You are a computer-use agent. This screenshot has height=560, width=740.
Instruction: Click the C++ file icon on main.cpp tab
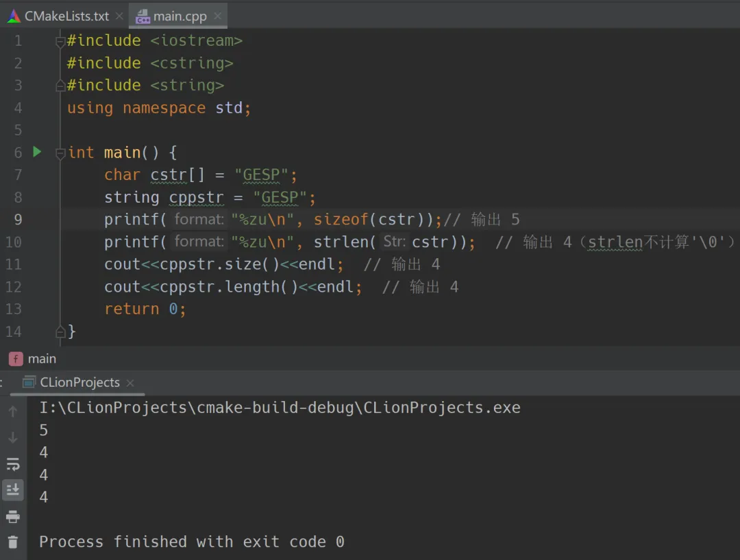pos(143,17)
